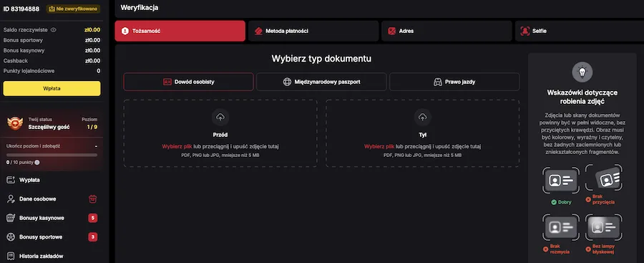The height and width of the screenshot is (263, 644).
Task: Click the Tył upload cloud icon
Action: click(x=423, y=118)
